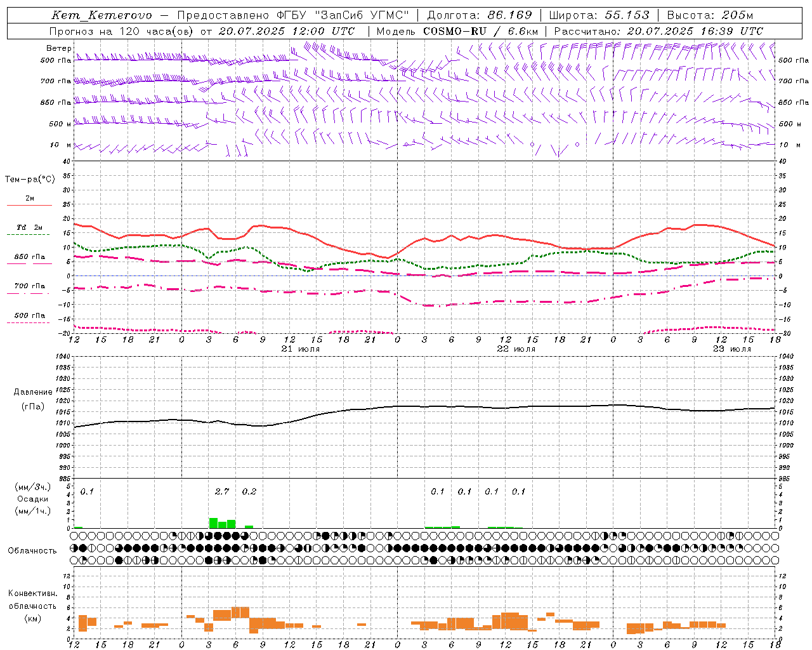The width and height of the screenshot is (812, 650).
Task: Click the "Долгота: 86.169" header value
Action: pyautogui.click(x=480, y=15)
